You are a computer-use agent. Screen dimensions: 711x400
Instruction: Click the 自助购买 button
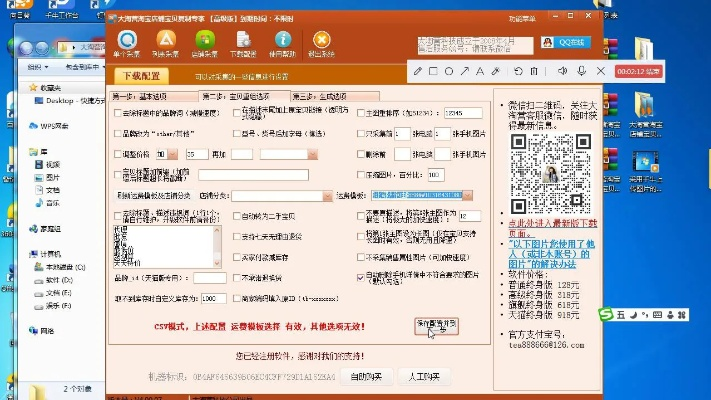click(x=366, y=377)
